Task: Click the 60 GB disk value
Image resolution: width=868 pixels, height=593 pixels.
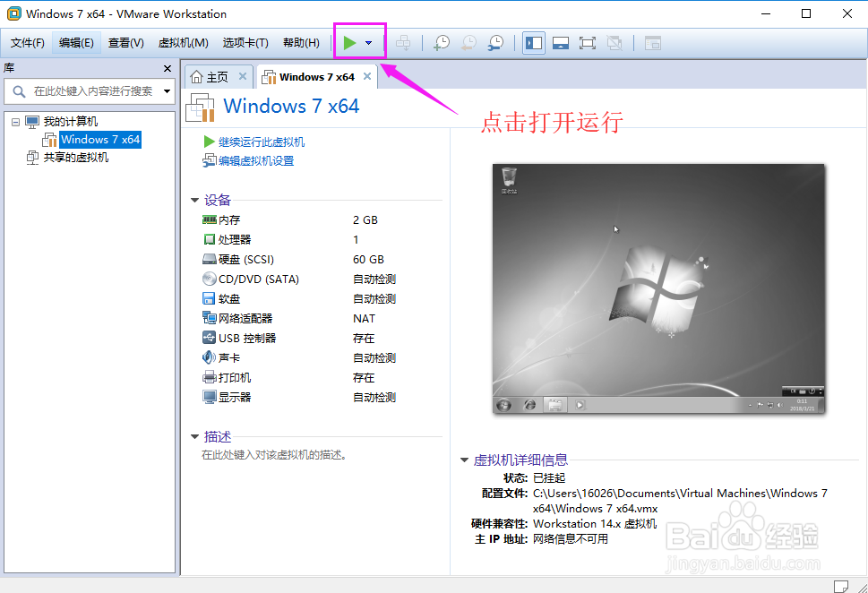Action: pyautogui.click(x=368, y=259)
